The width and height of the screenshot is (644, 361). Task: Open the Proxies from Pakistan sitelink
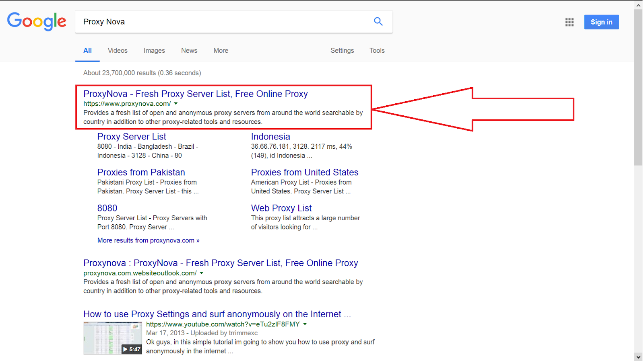click(141, 172)
